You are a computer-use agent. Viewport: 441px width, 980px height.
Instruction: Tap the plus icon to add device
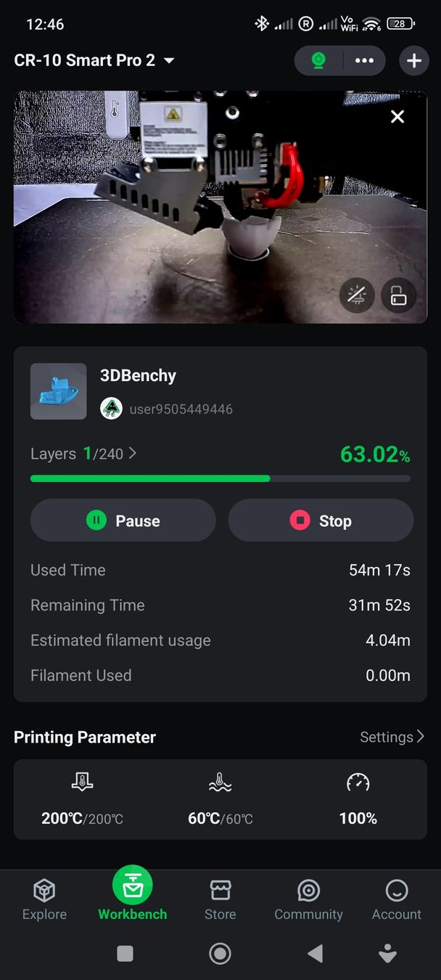(x=413, y=61)
